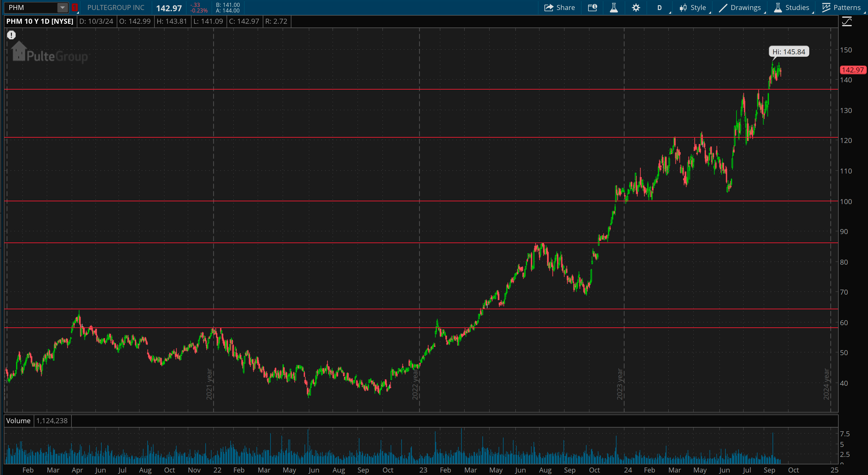Screen dimensions: 868x475
Task: Click the D: 10/3/24 date cell
Action: tap(96, 21)
